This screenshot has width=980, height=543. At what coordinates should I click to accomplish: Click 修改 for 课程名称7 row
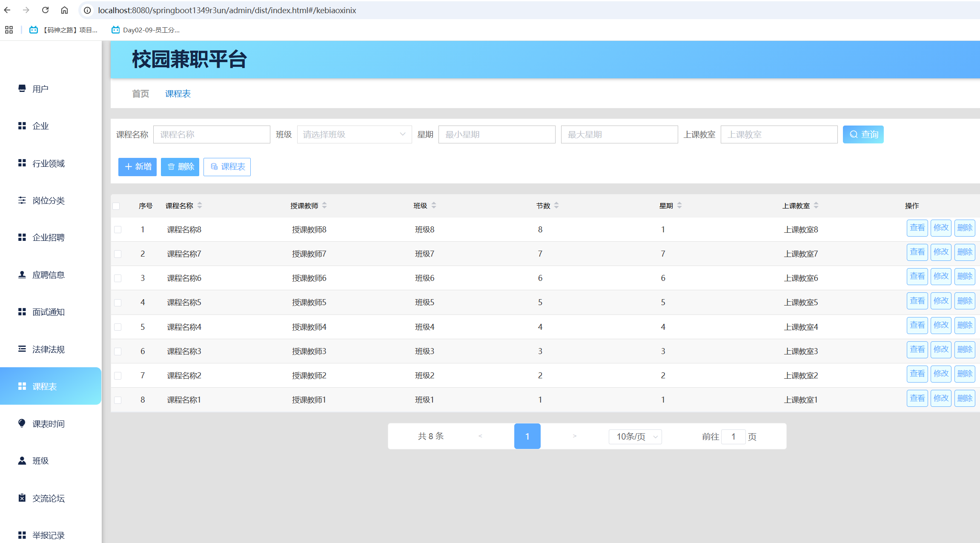coord(940,252)
